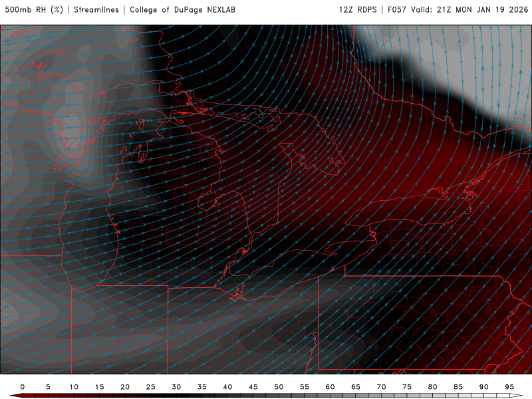Image resolution: width=532 pixels, height=399 pixels.
Task: Click the "12Z RDPS" model run label
Action: [358, 10]
